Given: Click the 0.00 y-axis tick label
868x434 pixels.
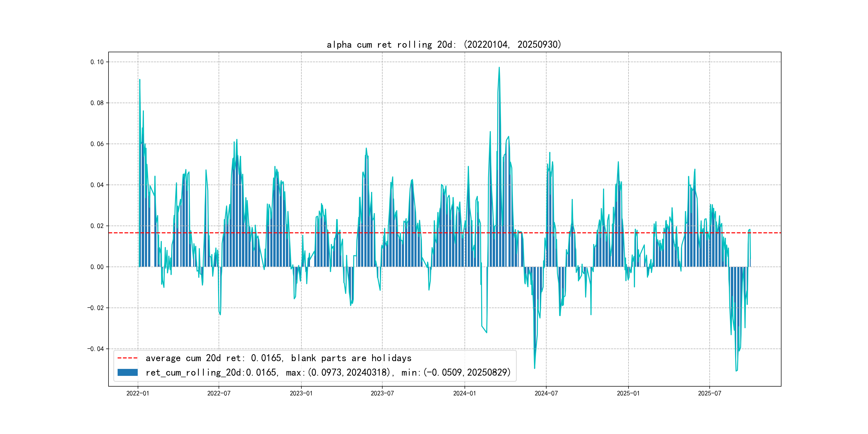Looking at the screenshot, I should (x=97, y=267).
